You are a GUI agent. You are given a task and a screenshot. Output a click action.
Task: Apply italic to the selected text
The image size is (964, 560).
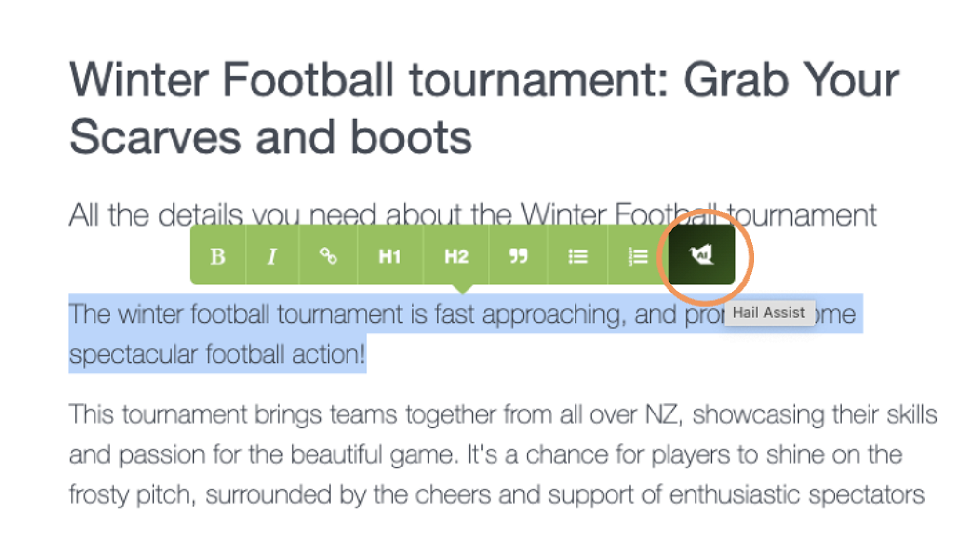tap(272, 256)
